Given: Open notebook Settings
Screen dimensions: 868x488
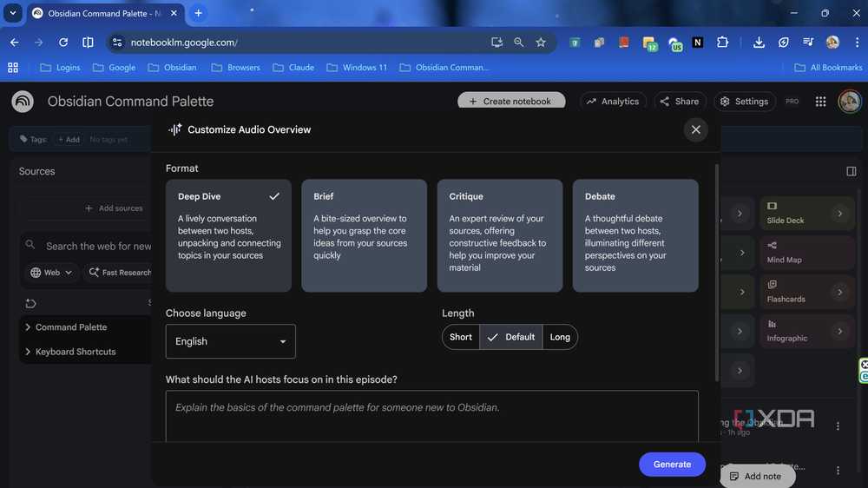Looking at the screenshot, I should tap(744, 102).
